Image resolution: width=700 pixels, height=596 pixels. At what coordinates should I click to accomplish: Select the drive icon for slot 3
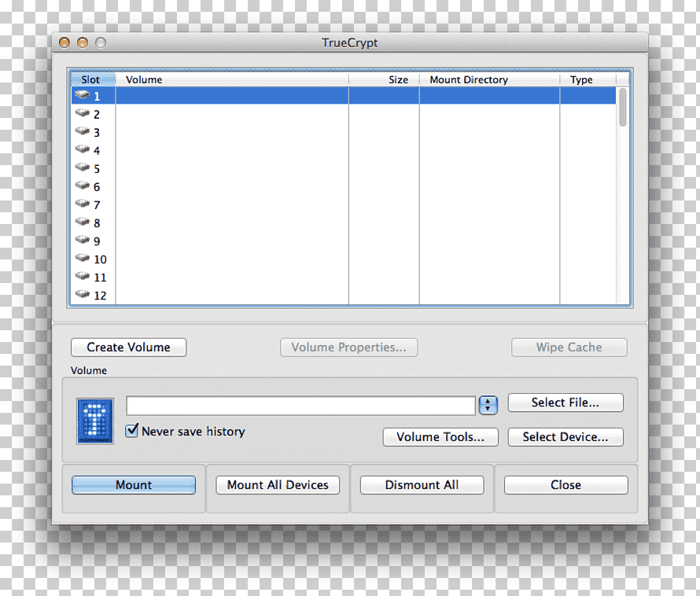point(83,131)
